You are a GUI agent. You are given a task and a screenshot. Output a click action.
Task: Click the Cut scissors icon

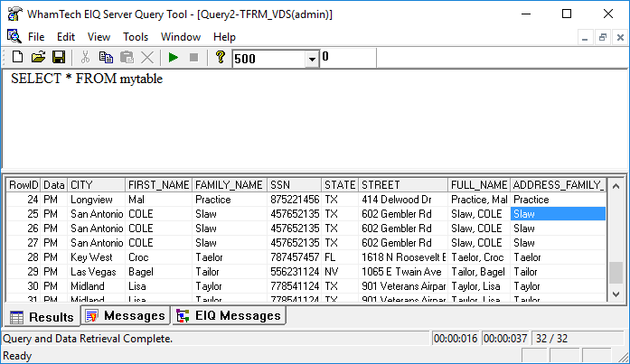click(85, 57)
